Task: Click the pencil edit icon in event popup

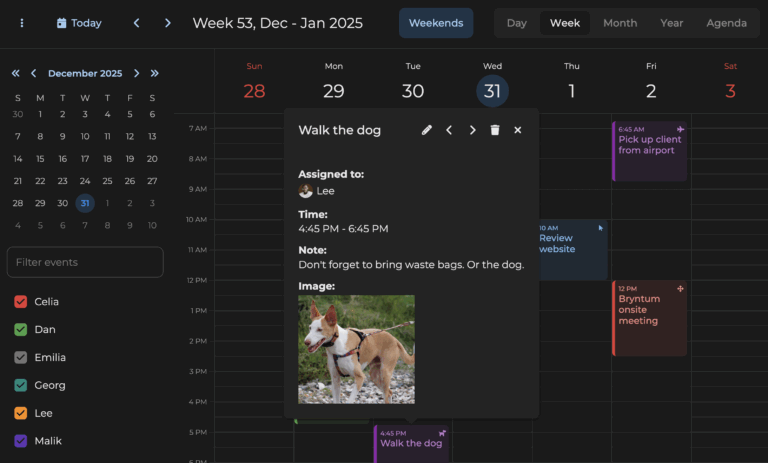Action: pos(427,130)
